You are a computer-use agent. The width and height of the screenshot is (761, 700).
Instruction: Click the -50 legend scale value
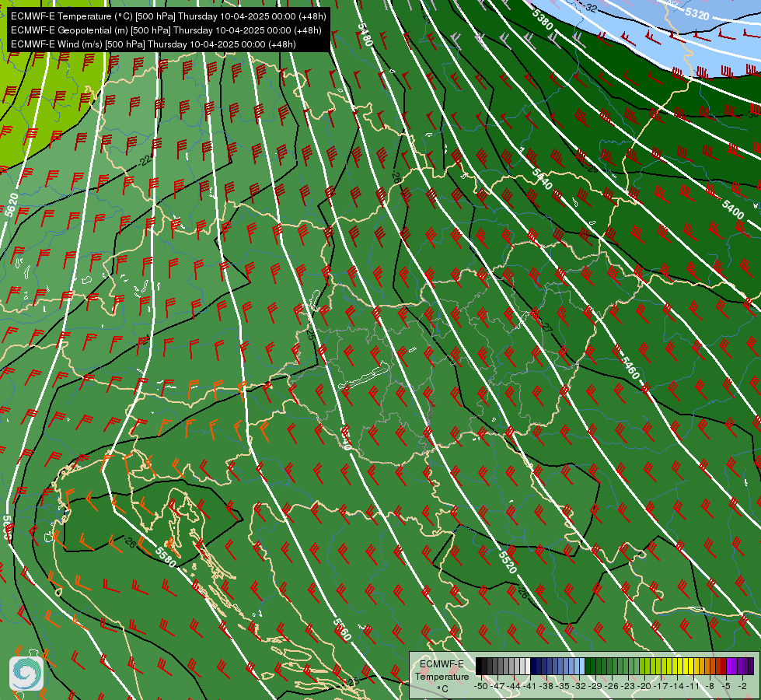click(481, 686)
